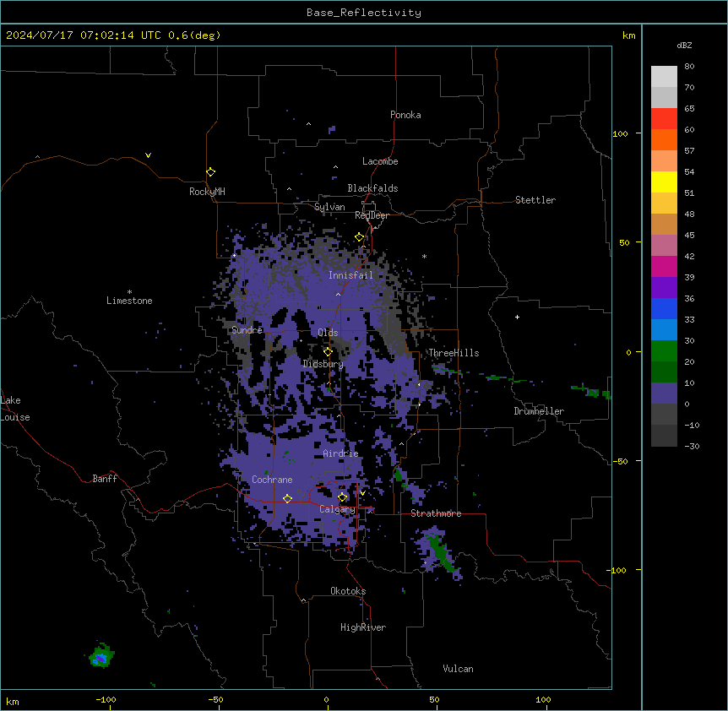Image resolution: width=728 pixels, height=711 pixels.
Task: Select the purple legend swatch at 39 dBZ
Action: coord(664,288)
